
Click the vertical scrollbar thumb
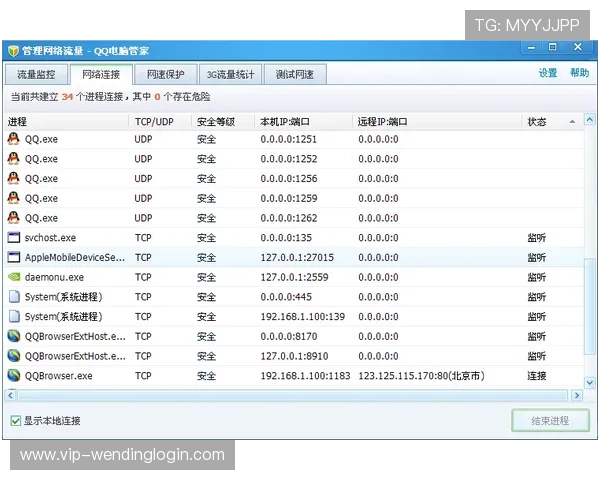click(x=590, y=307)
